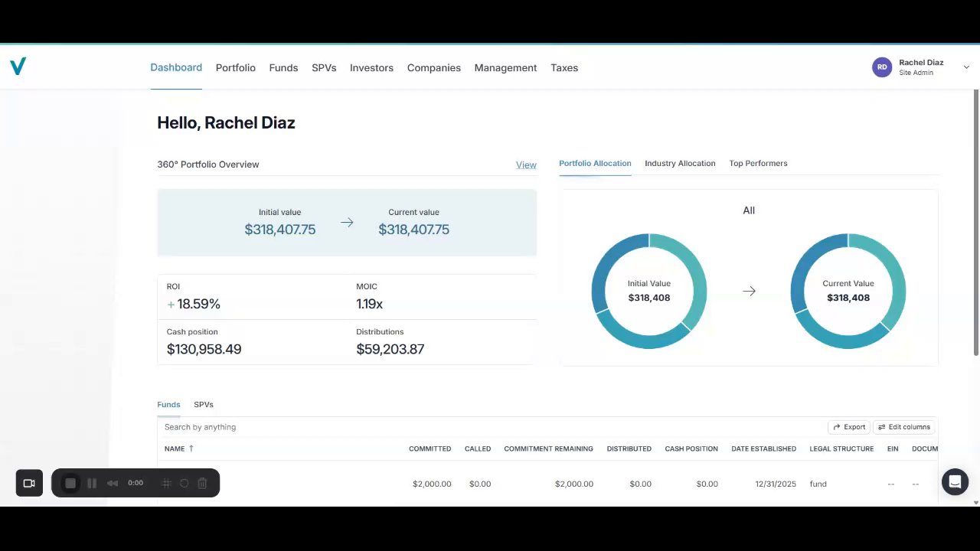The image size is (980, 551).
Task: Open the Management section
Action: [x=505, y=67]
